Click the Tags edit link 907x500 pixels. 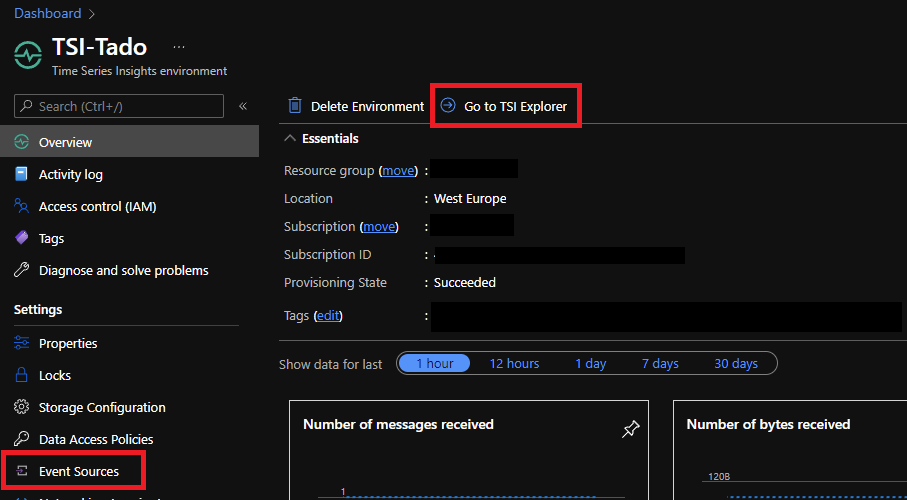click(x=328, y=317)
